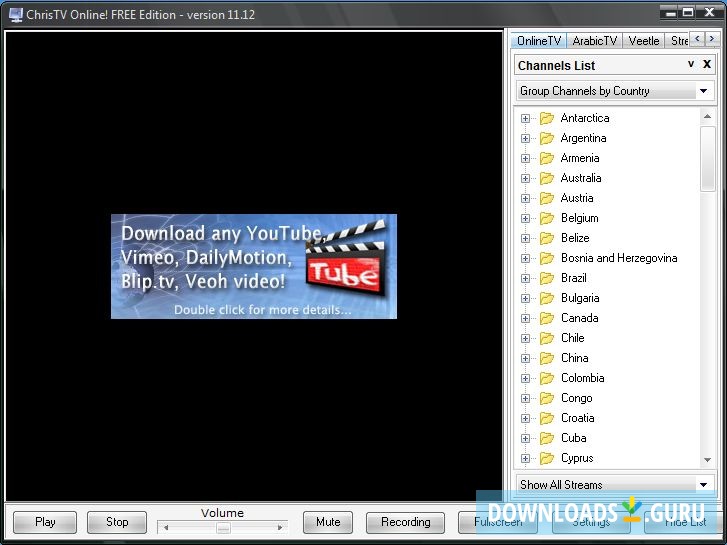
Task: Click the Austria folder icon
Action: (x=547, y=198)
